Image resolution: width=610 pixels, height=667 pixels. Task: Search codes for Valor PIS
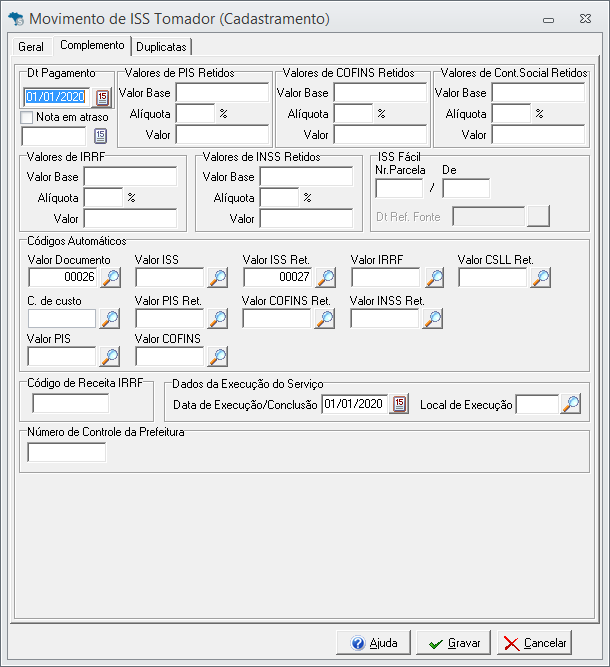(x=110, y=356)
